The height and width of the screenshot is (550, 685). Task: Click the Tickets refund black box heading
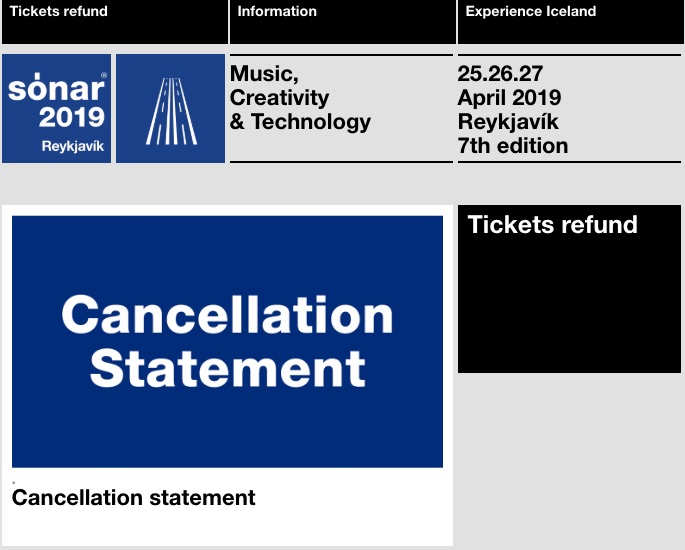tap(553, 225)
